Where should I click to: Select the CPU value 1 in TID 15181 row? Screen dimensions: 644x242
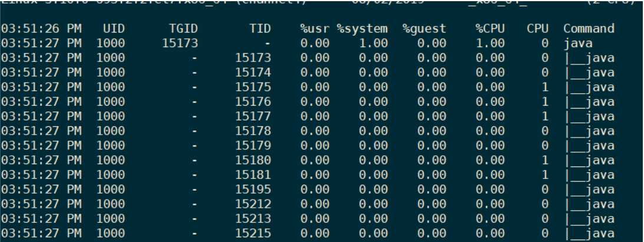(545, 175)
